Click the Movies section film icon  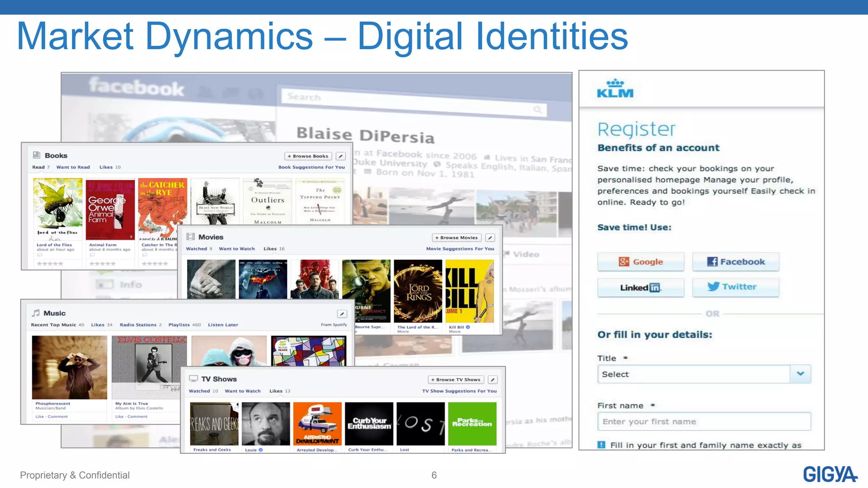[191, 237]
